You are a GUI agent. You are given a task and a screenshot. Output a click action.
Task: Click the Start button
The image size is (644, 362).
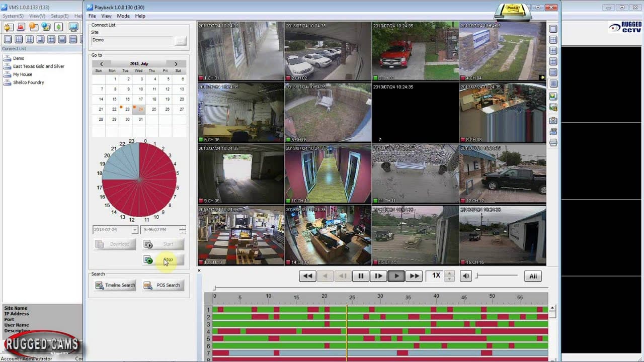click(x=163, y=244)
